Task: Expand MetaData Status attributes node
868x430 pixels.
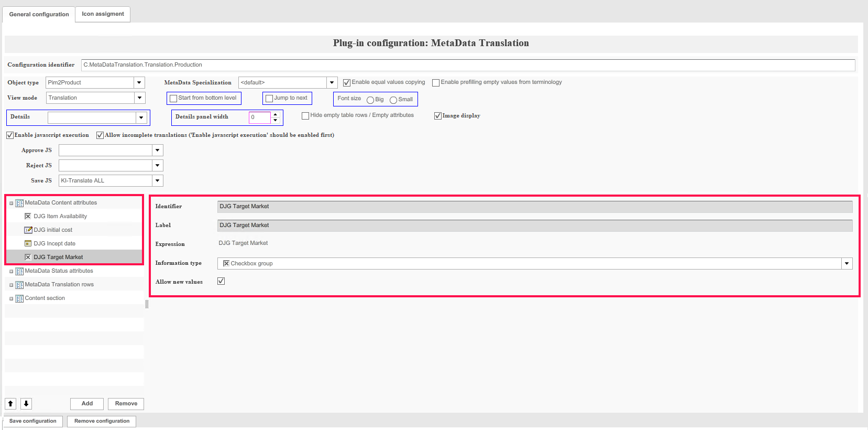Action: [x=12, y=272]
